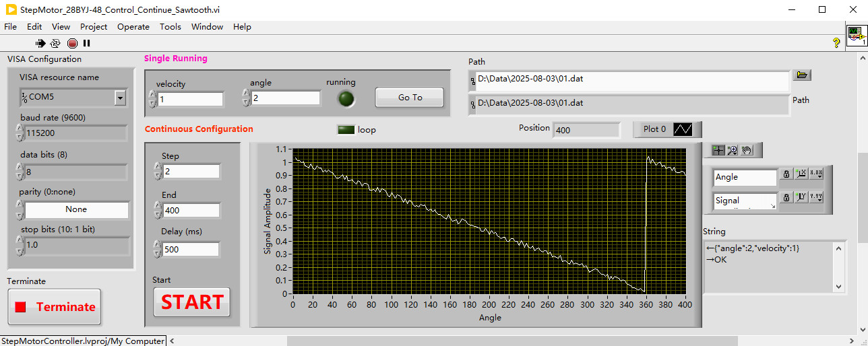The width and height of the screenshot is (868, 346).
Task: Click the StepMotorController.lvproj/My Computer label
Action: tap(83, 341)
